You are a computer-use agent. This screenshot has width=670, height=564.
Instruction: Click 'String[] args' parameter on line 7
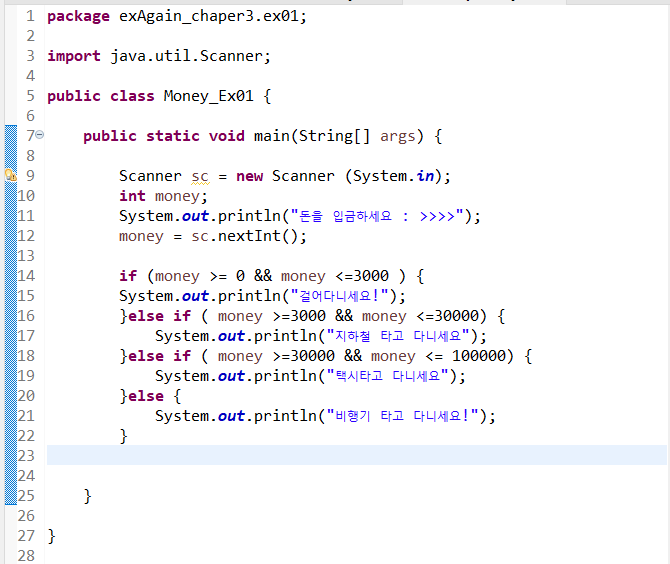tap(357, 136)
